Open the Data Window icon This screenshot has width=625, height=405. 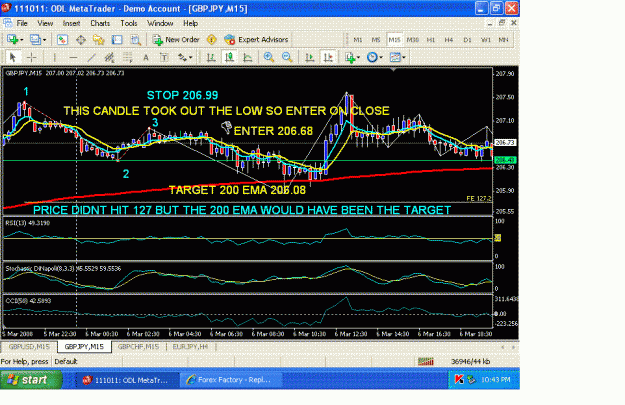point(81,39)
